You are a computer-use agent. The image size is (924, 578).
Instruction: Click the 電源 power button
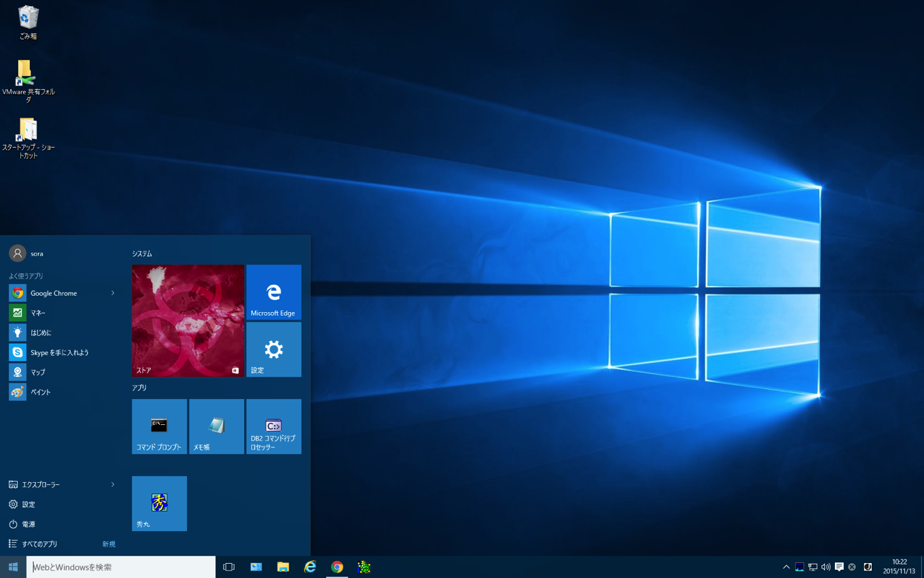(28, 524)
